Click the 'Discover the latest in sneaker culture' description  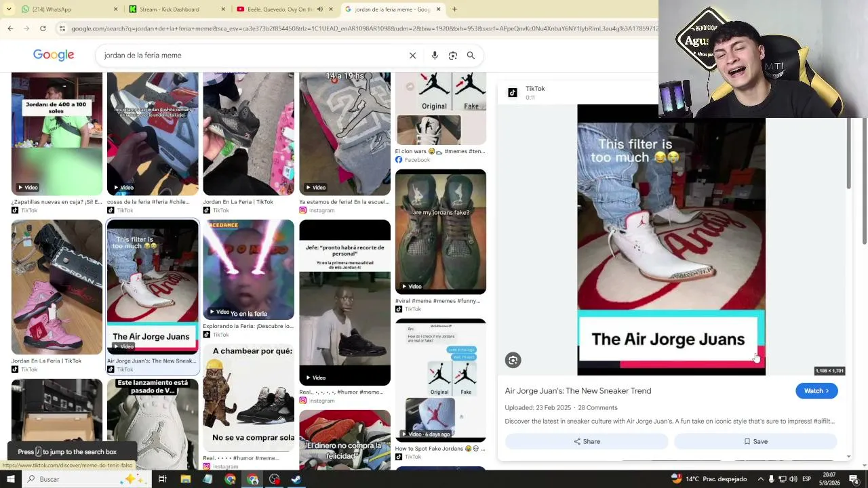pos(670,422)
